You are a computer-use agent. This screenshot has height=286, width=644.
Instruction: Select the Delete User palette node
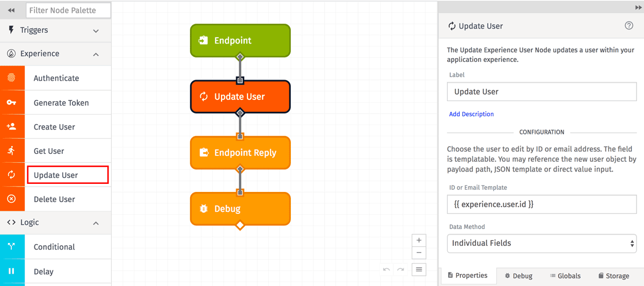(x=56, y=199)
